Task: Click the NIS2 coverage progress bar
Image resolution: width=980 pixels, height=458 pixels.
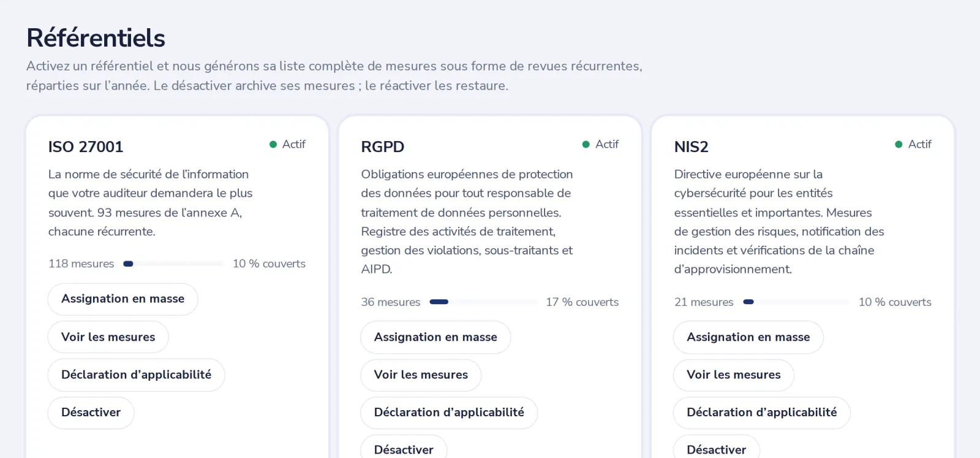Action: [x=796, y=302]
